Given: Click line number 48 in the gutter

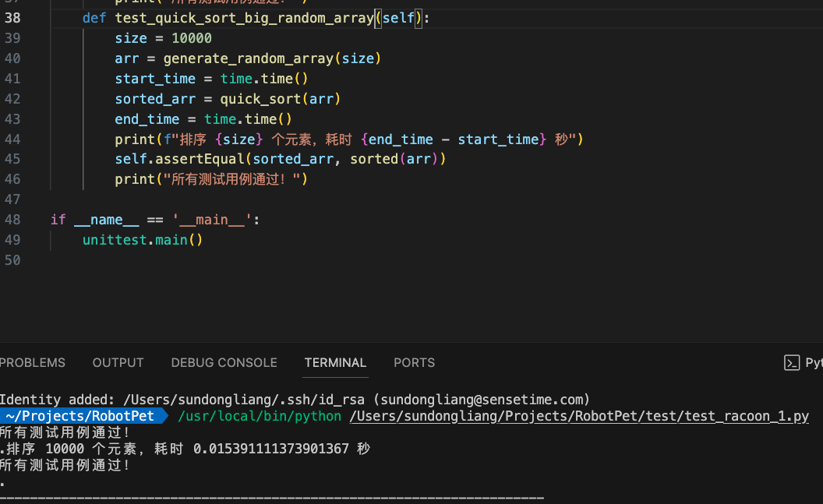Looking at the screenshot, I should point(12,220).
